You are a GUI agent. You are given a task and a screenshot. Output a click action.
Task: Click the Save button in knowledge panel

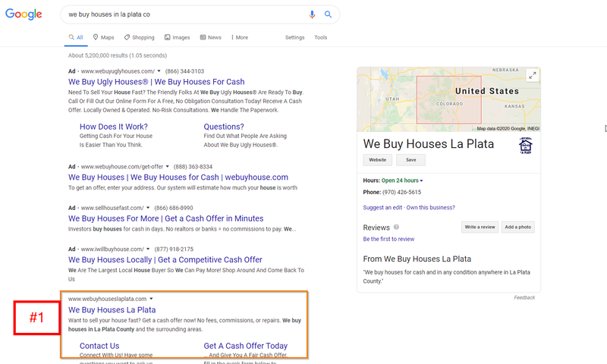[410, 160]
